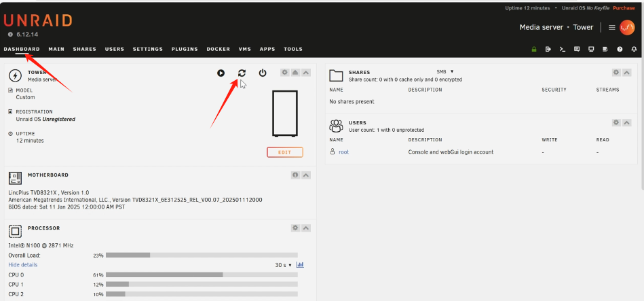
Task: Open the terminal icon in the header
Action: [x=563, y=50]
